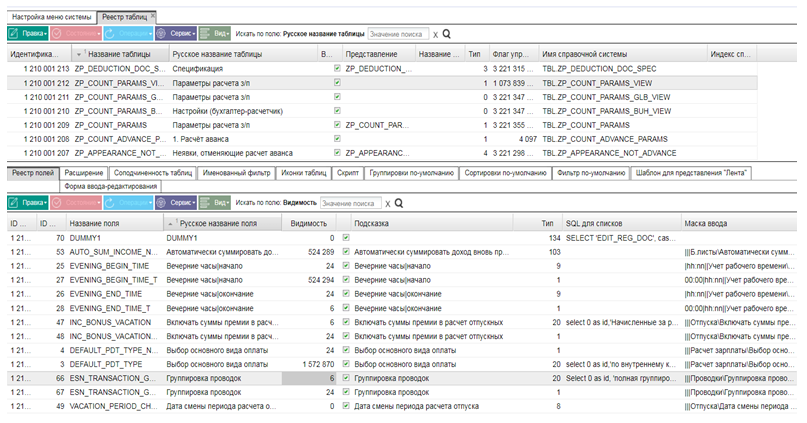The height and width of the screenshot is (423, 807).
Task: Open the Правка menu in the table registry toolbar
Action: [x=28, y=33]
